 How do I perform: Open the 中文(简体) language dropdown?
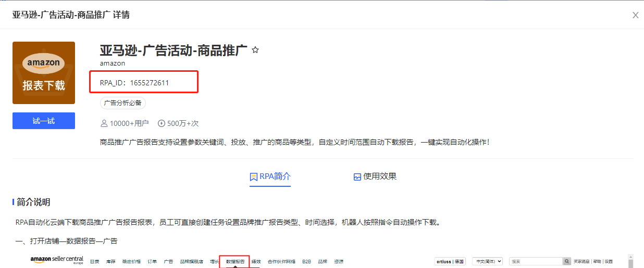click(x=487, y=261)
